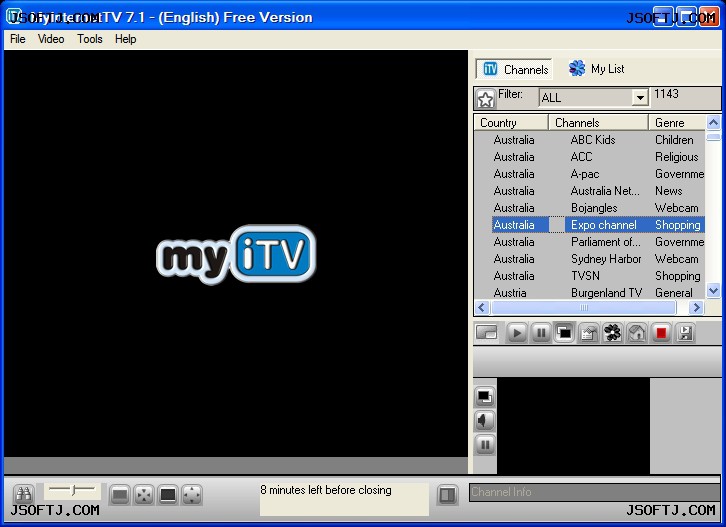Mute preview with the speaker icon
This screenshot has width=726, height=527.
tap(485, 420)
